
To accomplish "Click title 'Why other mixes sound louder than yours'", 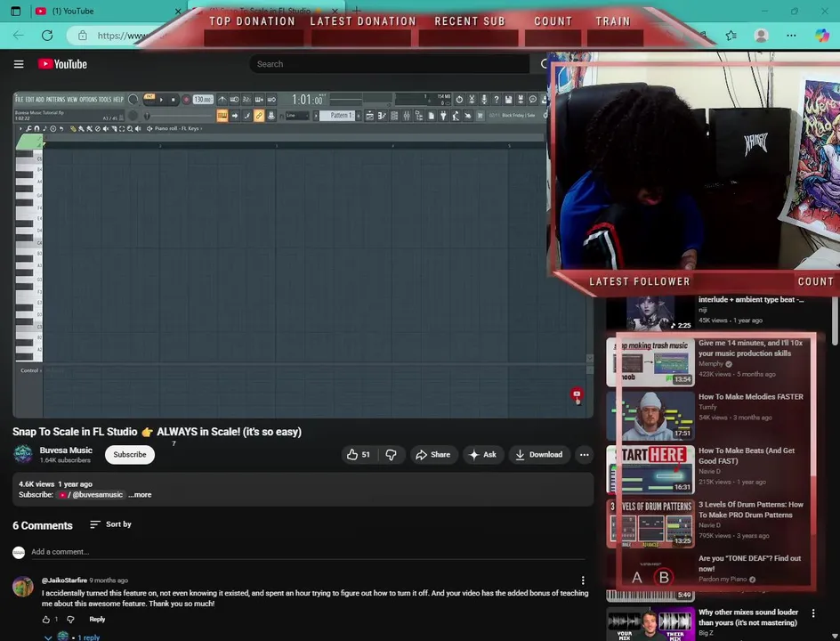I will pos(748,618).
